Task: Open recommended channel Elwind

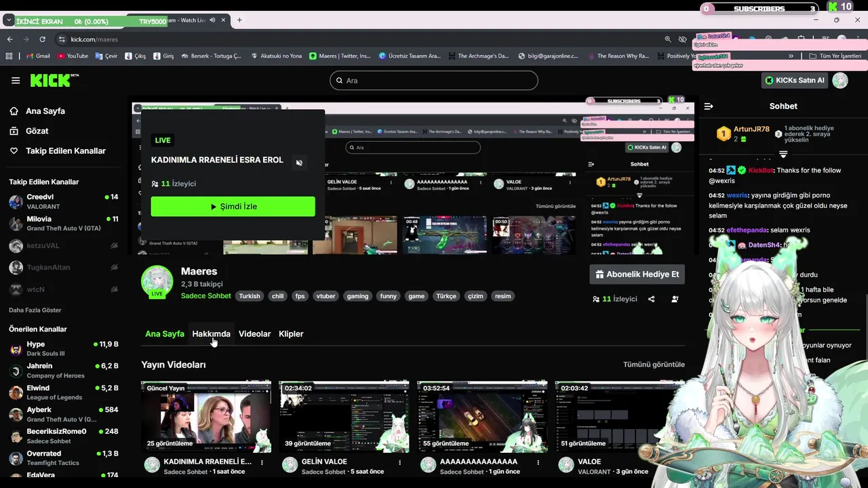Action: pyautogui.click(x=63, y=392)
